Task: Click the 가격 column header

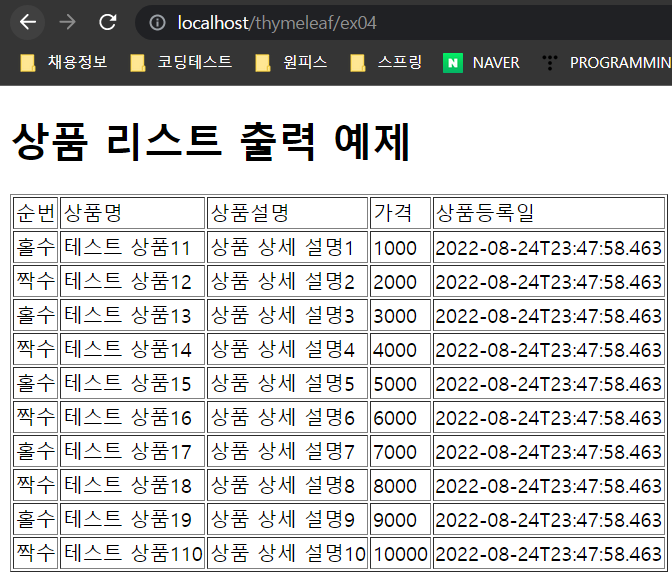Action: pos(400,213)
